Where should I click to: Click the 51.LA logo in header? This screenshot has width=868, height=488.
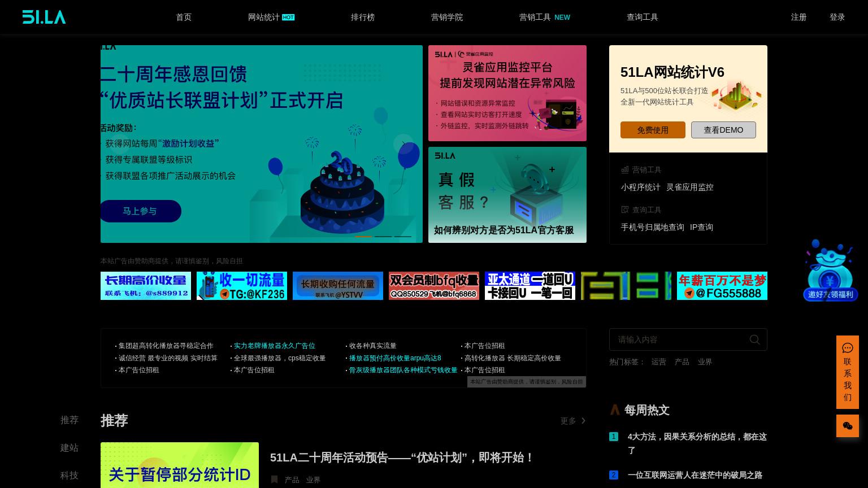tap(44, 17)
